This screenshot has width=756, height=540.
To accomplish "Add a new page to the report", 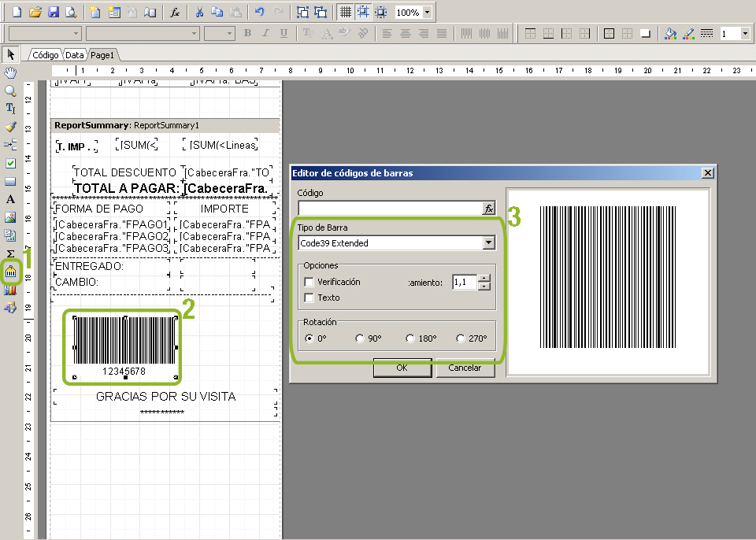I will 95,12.
